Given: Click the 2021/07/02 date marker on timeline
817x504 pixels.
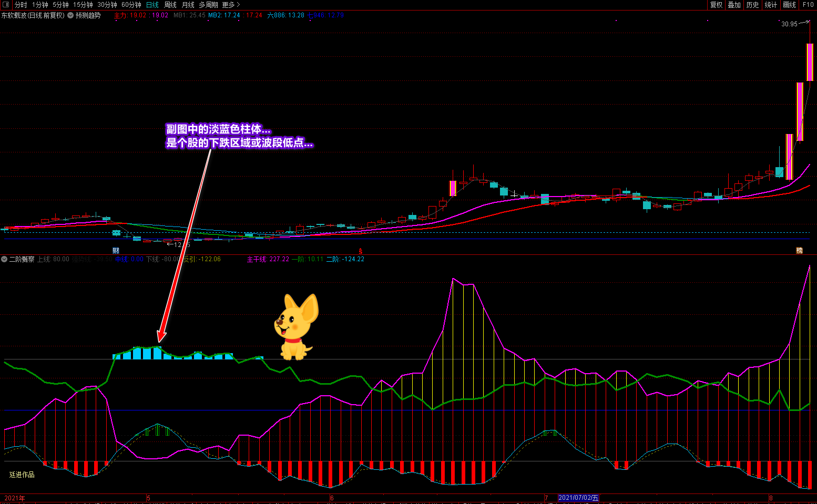Looking at the screenshot, I should (x=578, y=498).
